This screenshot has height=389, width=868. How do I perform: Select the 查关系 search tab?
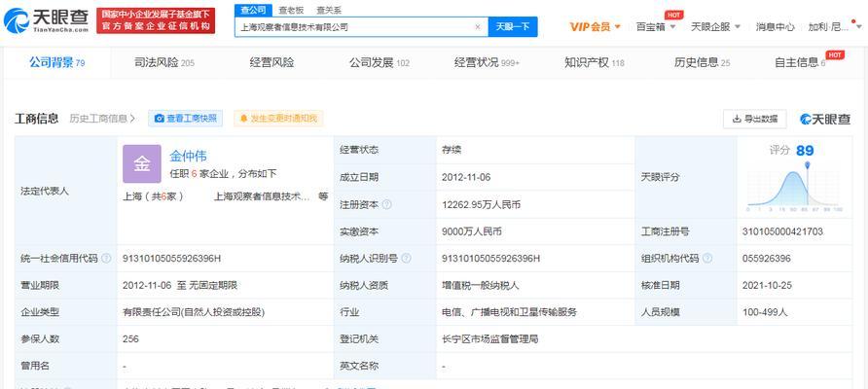(329, 10)
